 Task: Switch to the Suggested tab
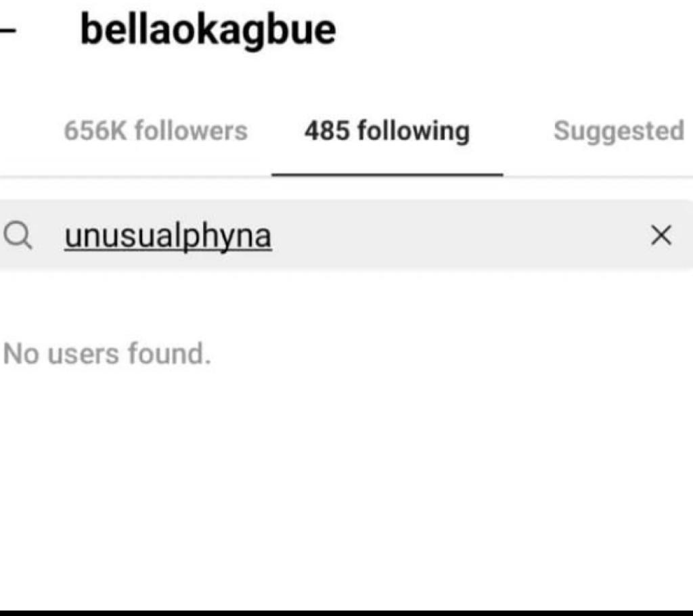pyautogui.click(x=619, y=131)
